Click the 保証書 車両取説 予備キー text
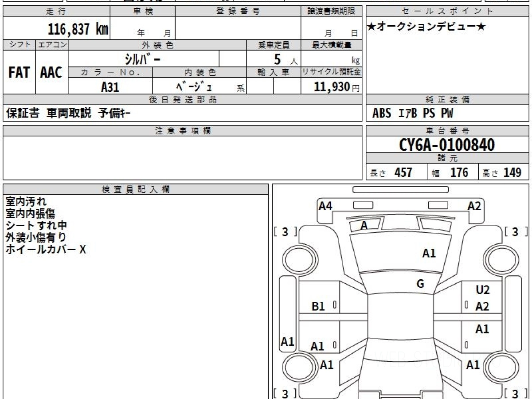 [68, 113]
